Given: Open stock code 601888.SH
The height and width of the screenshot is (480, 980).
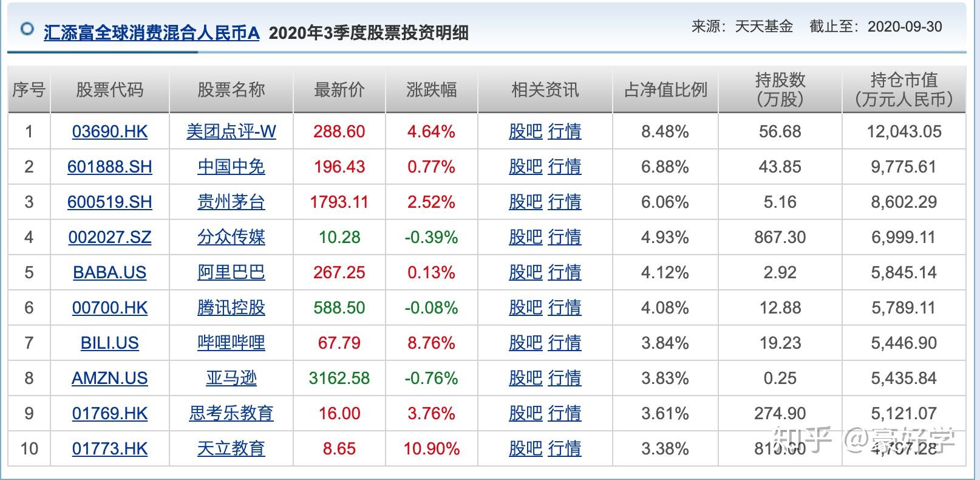Looking at the screenshot, I should tap(110, 166).
